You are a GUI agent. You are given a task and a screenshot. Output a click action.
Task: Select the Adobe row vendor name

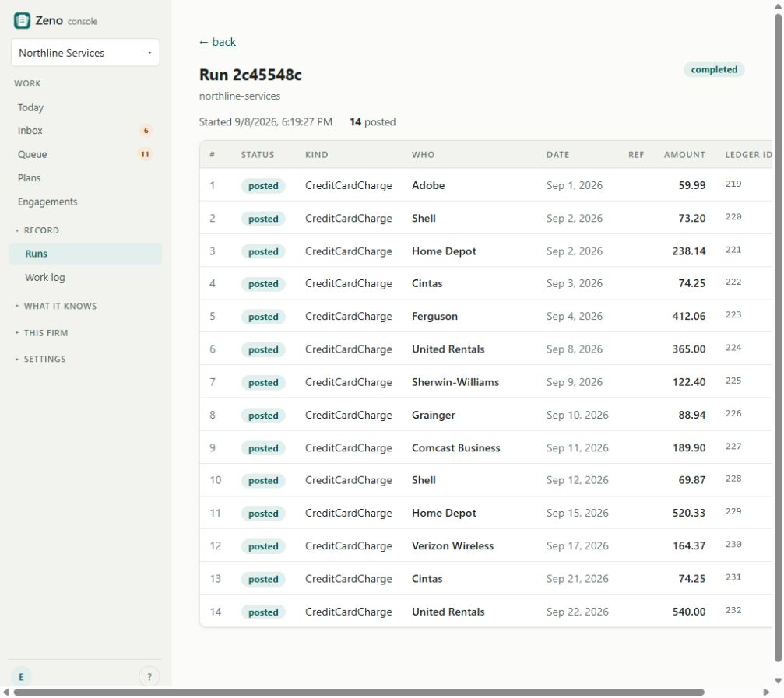[428, 185]
